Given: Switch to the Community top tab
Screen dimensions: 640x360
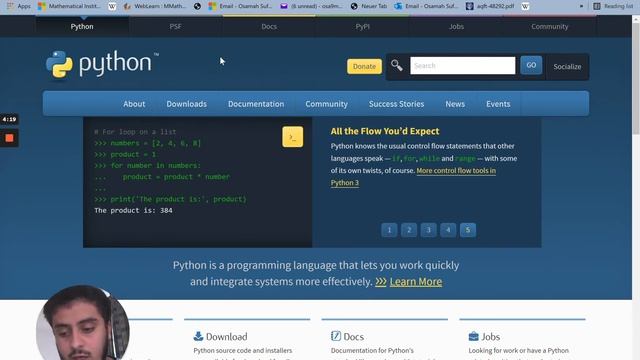Looking at the screenshot, I should point(550,27).
